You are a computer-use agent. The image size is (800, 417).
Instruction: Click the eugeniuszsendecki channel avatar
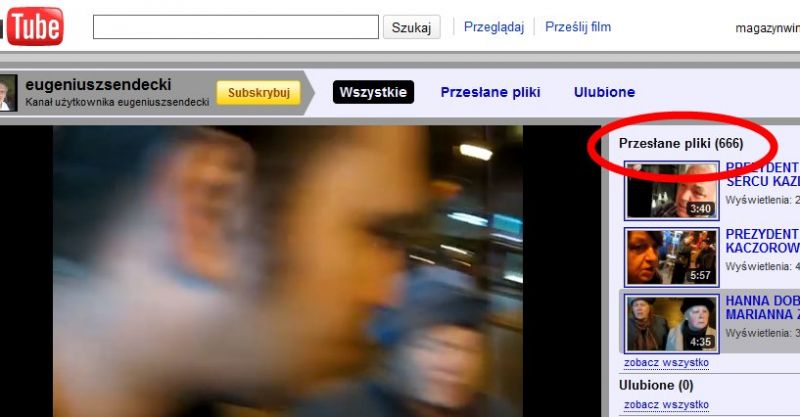pos(8,92)
